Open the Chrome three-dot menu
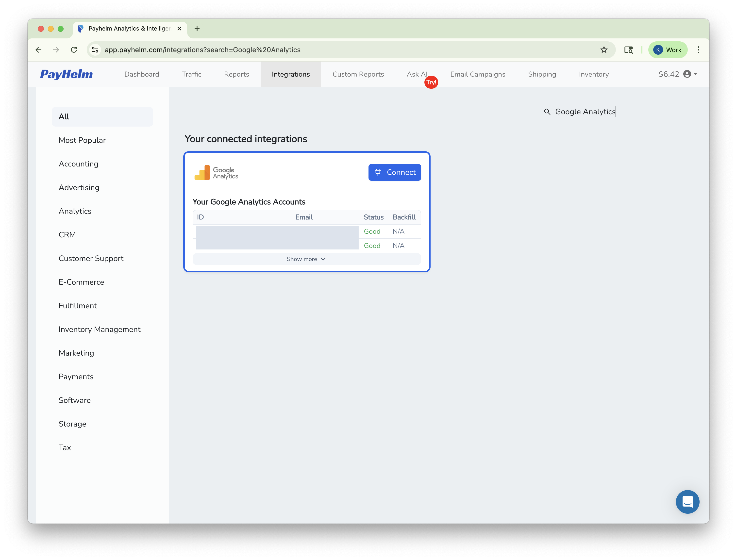Viewport: 737px width, 560px height. (698, 50)
